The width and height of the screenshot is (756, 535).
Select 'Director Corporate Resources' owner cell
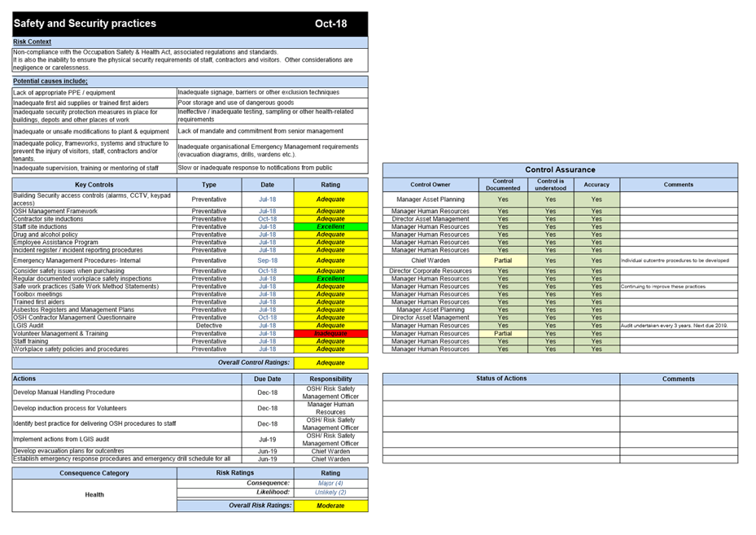(430, 271)
